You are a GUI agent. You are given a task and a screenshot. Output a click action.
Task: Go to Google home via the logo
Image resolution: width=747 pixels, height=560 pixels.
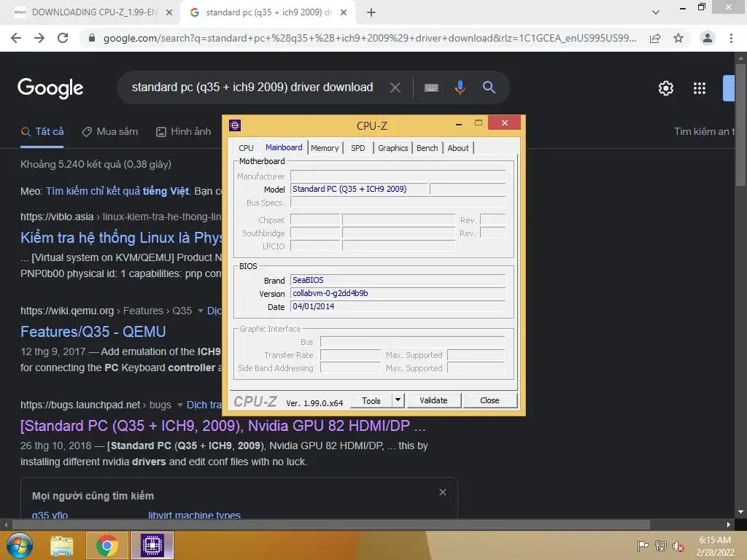click(50, 88)
